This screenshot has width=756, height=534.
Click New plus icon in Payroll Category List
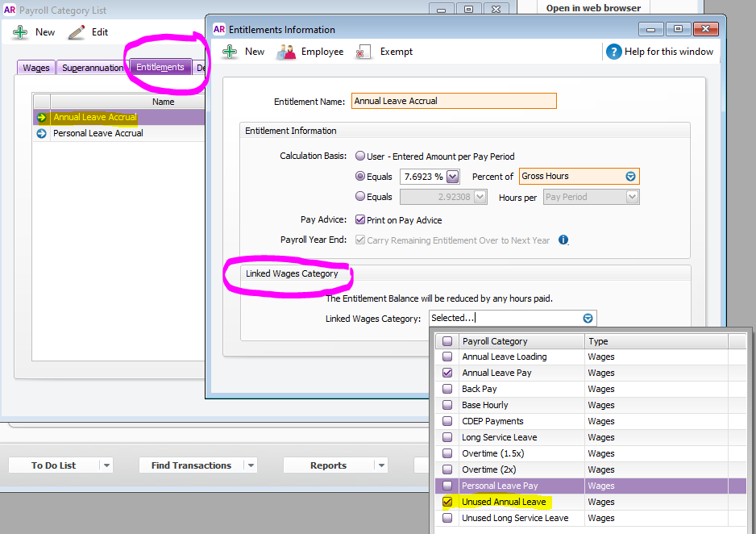20,32
